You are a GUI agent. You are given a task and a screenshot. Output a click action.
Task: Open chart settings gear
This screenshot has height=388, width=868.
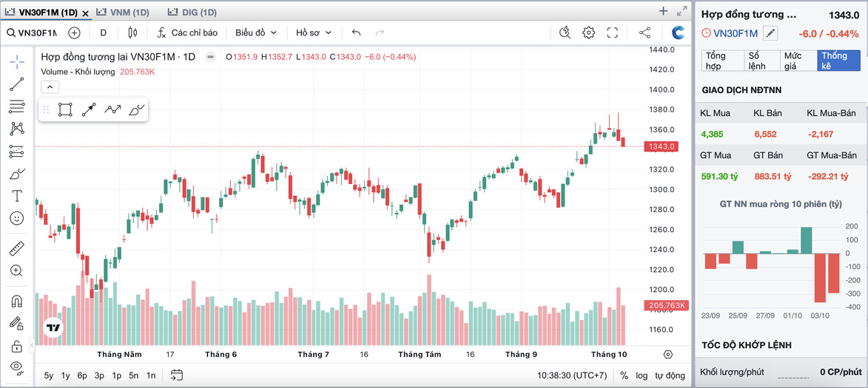588,33
